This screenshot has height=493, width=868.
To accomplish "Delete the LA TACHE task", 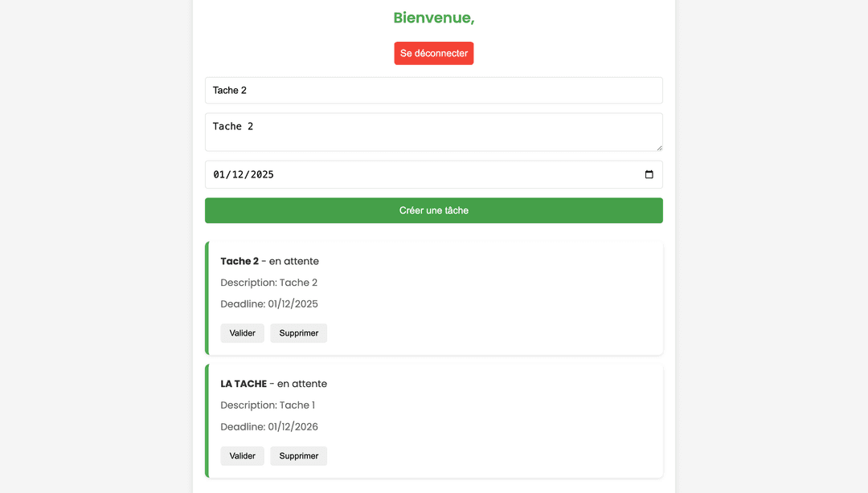I will pos(298,456).
